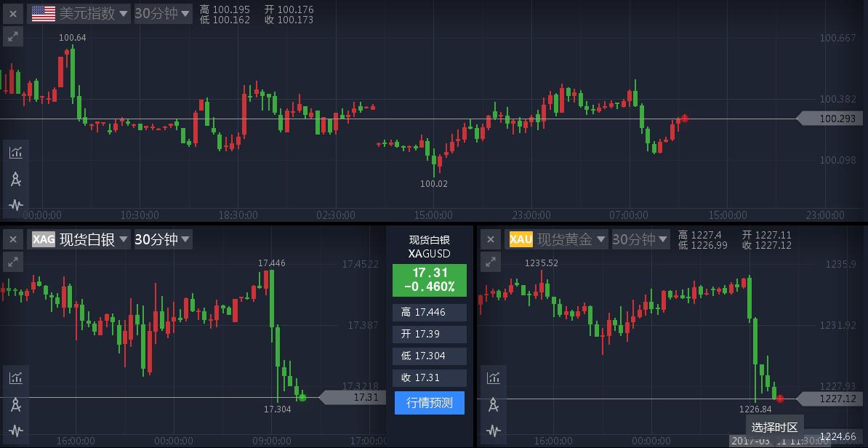Click the green 17.31 price change box

(x=430, y=280)
